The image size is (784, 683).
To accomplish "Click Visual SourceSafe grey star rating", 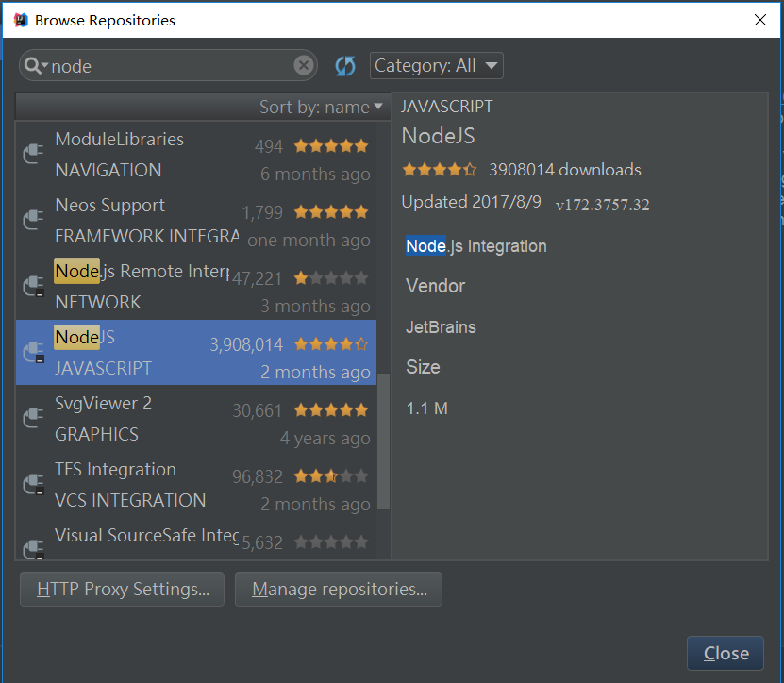I will pos(331,542).
